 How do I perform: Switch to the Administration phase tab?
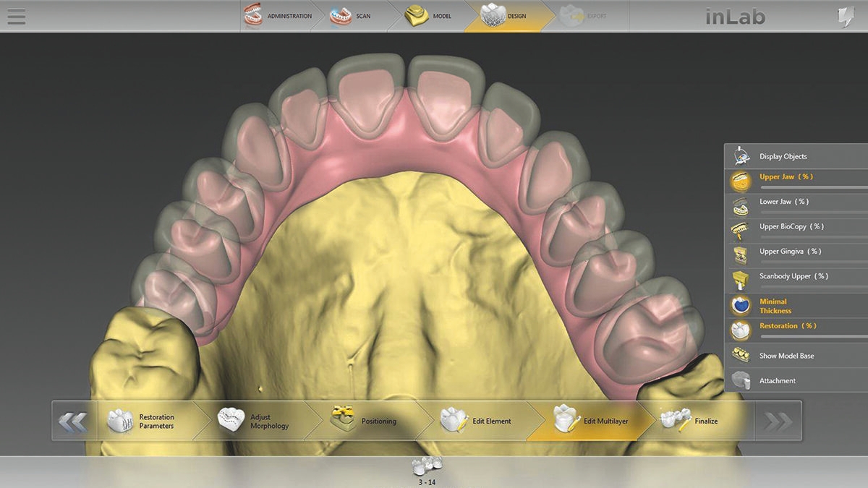(x=278, y=16)
